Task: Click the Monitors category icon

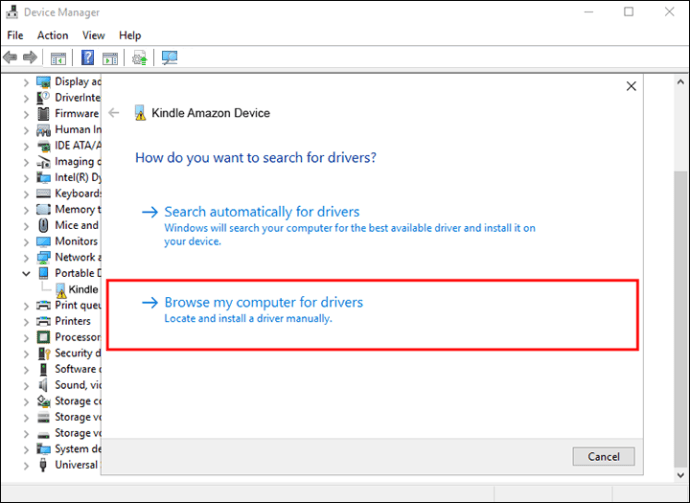Action: 44,241
